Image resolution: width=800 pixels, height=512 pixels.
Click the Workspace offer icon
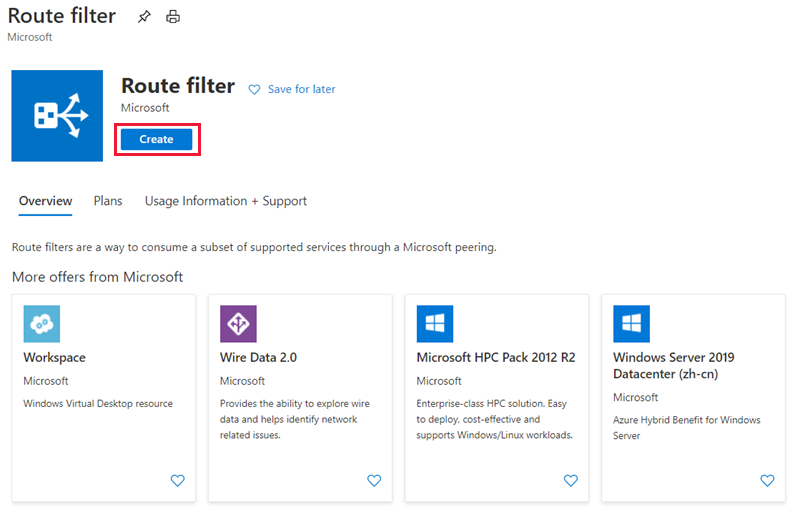pyautogui.click(x=42, y=324)
